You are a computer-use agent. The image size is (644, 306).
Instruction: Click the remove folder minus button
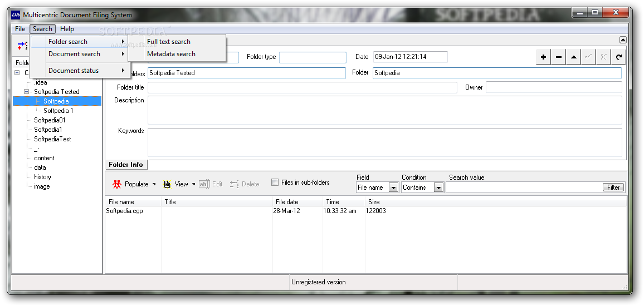[x=559, y=57]
